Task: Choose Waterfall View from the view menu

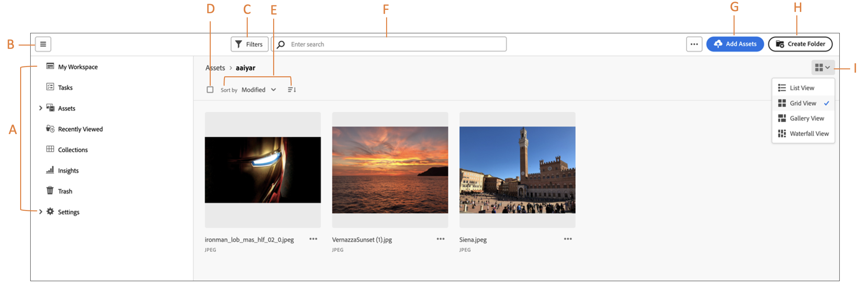Action: (x=803, y=134)
